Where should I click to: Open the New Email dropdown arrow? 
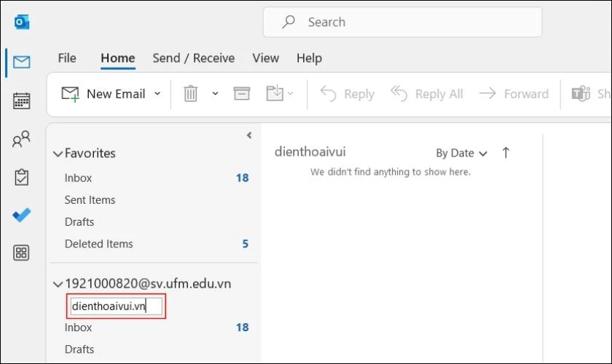(157, 94)
